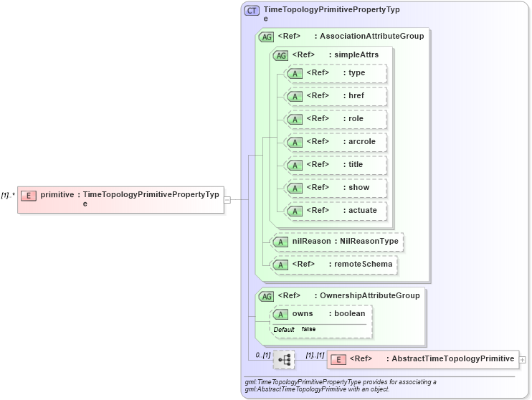Select the 'OwnershipAttributeGroup' label
Screen dimensions: 532x400
tap(370, 295)
